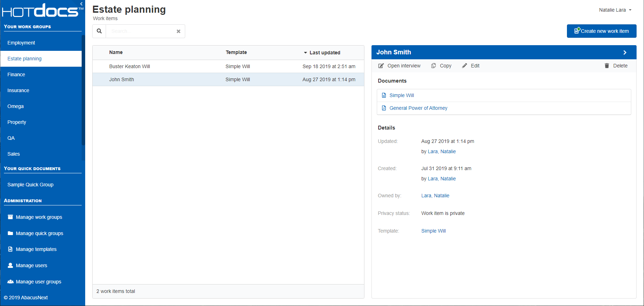Click the General Power of Attorney PDF icon
This screenshot has width=644, height=306.
coord(384,108)
